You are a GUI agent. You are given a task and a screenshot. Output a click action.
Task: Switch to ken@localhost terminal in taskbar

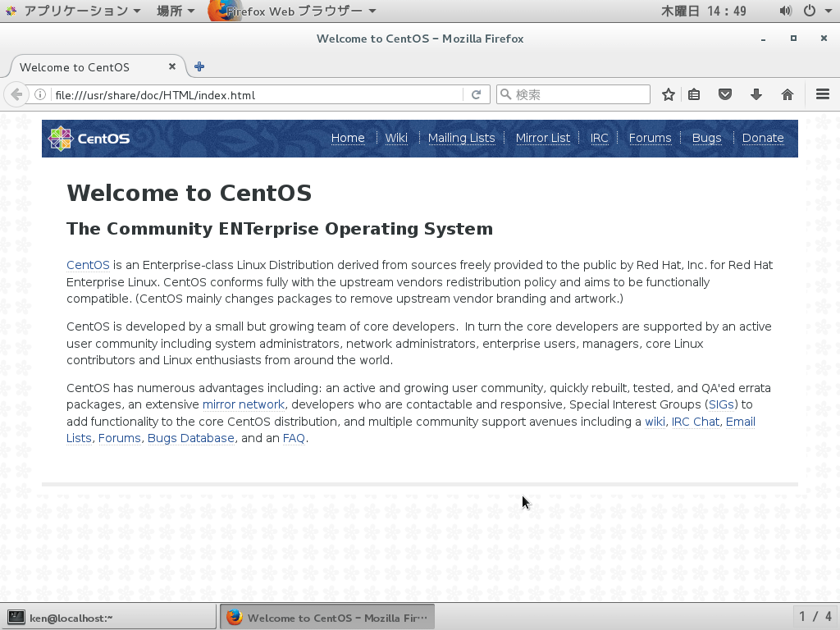click(108, 617)
